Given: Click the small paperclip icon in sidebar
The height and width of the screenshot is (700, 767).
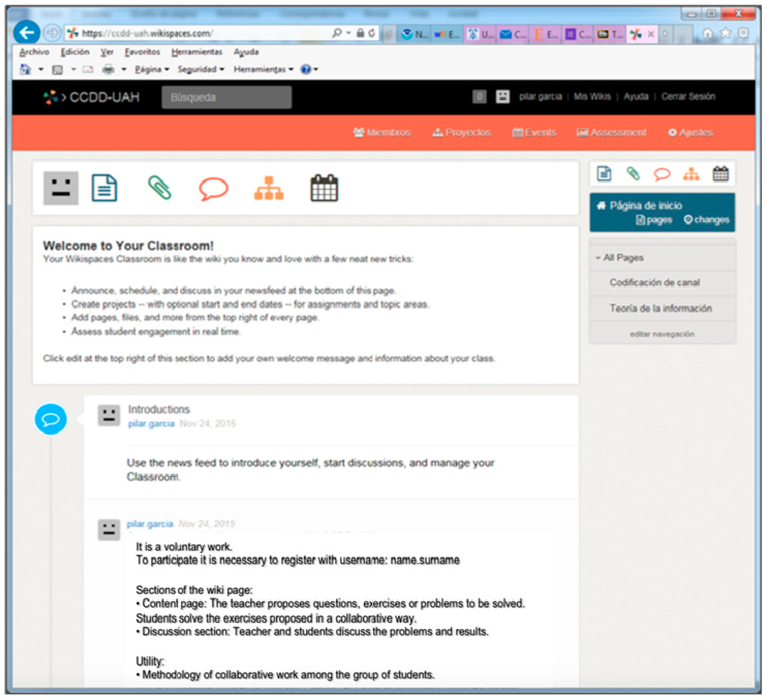Looking at the screenshot, I should (633, 174).
